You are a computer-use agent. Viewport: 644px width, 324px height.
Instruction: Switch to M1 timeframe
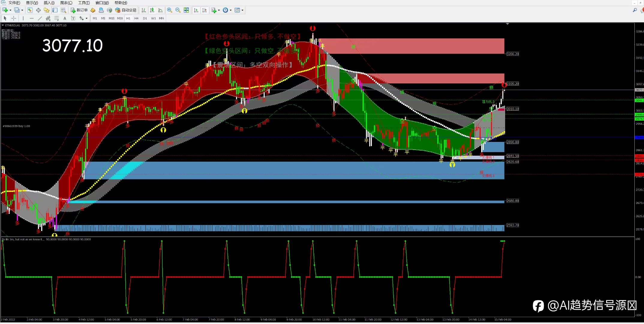tap(95, 18)
